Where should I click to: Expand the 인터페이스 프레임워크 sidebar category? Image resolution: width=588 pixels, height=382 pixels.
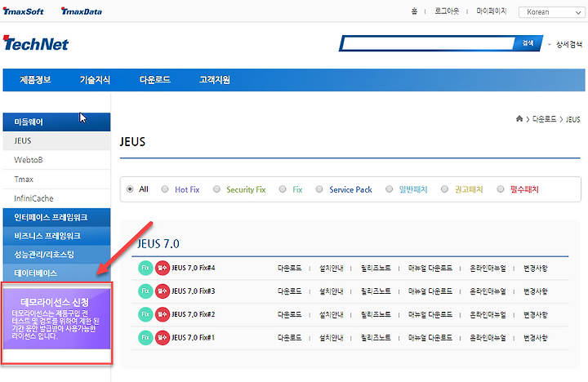click(56, 217)
